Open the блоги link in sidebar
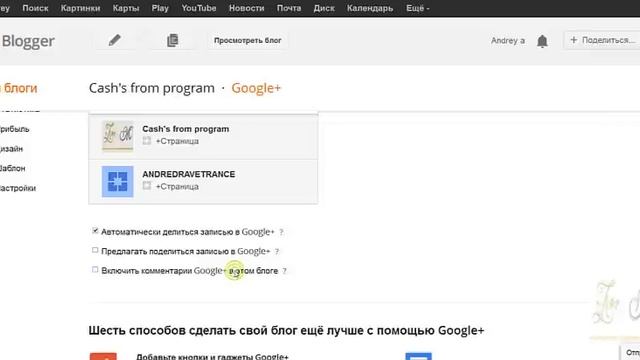 coord(19,88)
